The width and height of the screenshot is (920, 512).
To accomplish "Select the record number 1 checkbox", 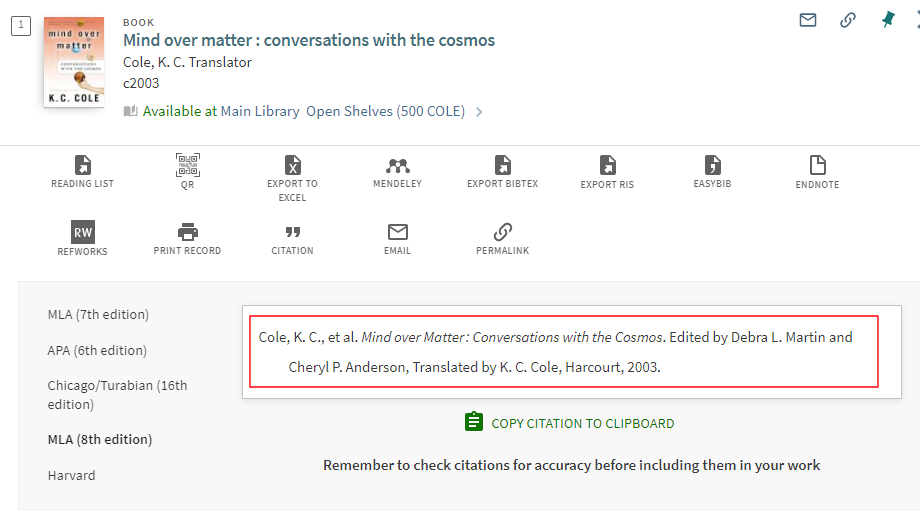I will (x=20, y=25).
